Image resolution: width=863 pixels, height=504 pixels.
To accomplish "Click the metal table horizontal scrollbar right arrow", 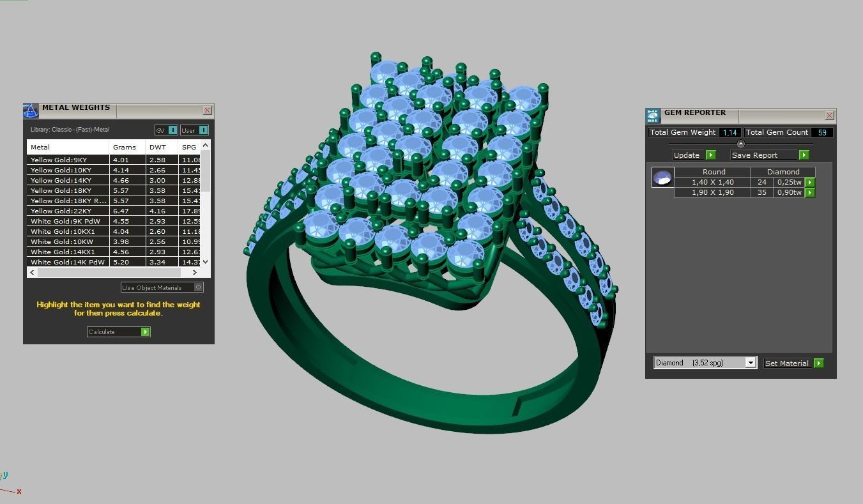I will tap(195, 272).
